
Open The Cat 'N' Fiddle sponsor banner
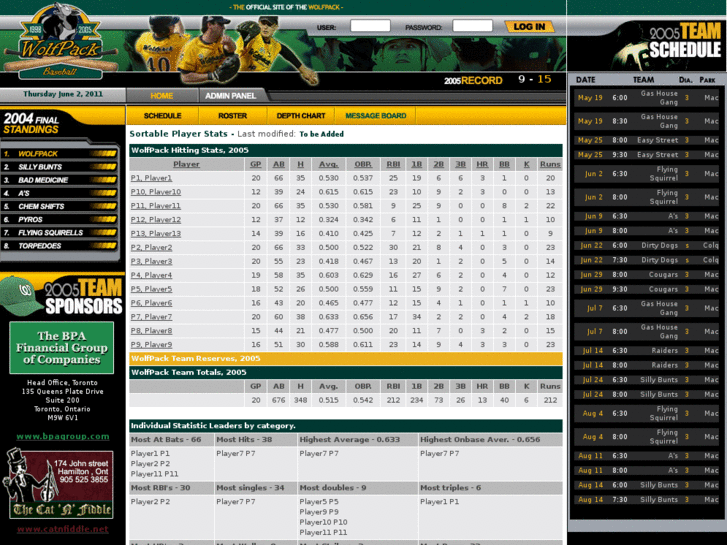(x=59, y=483)
